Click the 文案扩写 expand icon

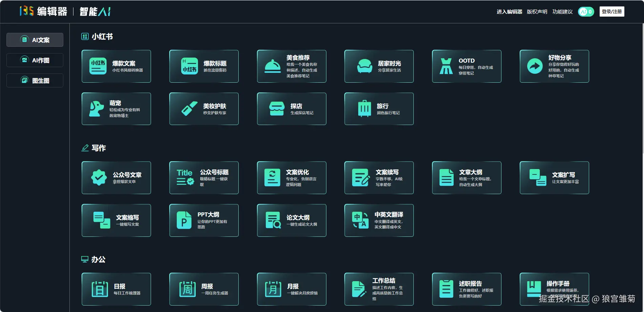coord(538,178)
